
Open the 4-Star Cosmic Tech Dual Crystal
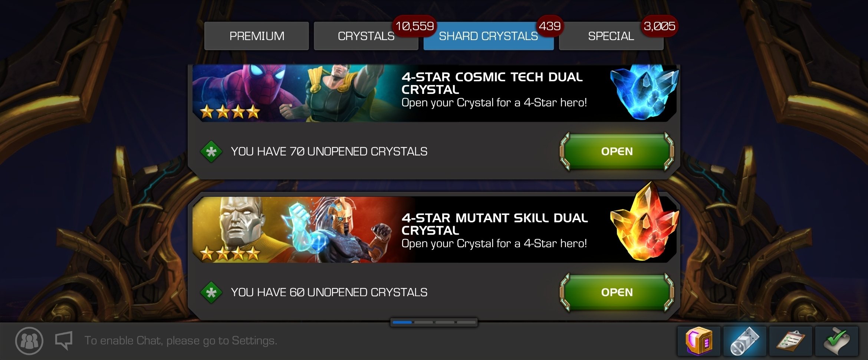click(x=617, y=151)
